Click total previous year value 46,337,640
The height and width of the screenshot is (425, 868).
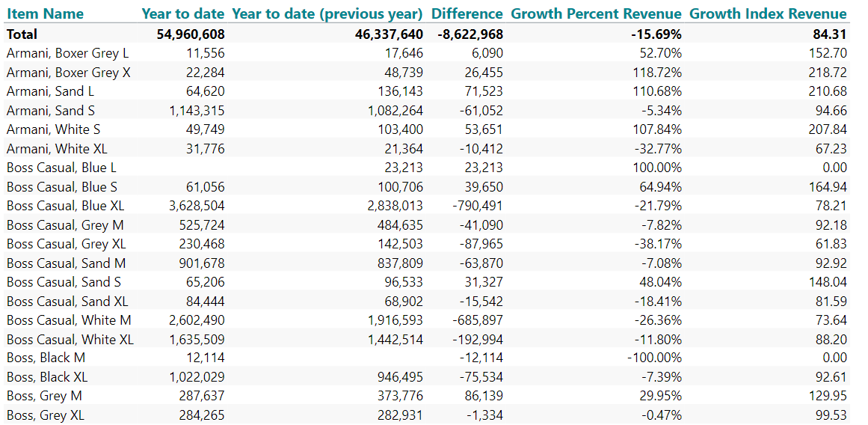pos(390,34)
